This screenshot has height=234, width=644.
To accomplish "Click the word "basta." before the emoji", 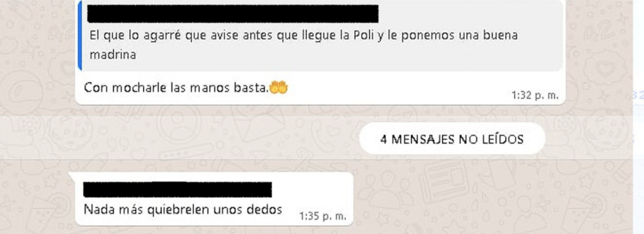I will point(252,88).
